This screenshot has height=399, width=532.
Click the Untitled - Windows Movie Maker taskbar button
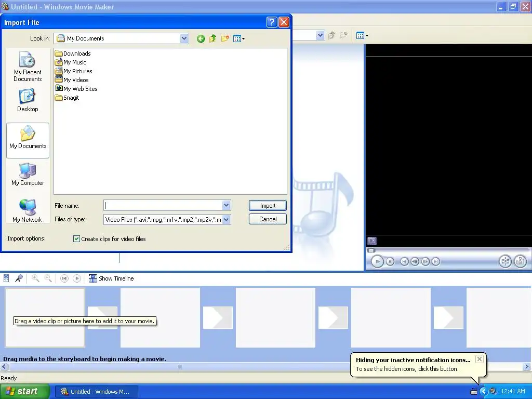coord(96,392)
